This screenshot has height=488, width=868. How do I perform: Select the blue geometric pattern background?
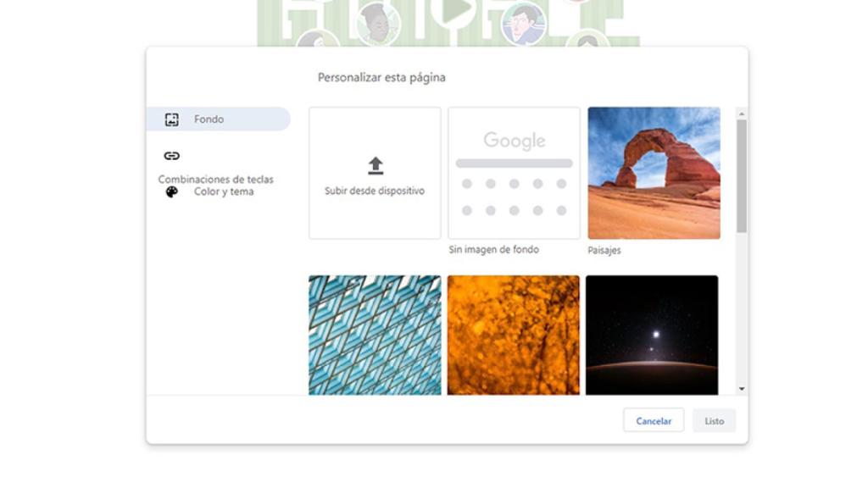click(x=376, y=333)
